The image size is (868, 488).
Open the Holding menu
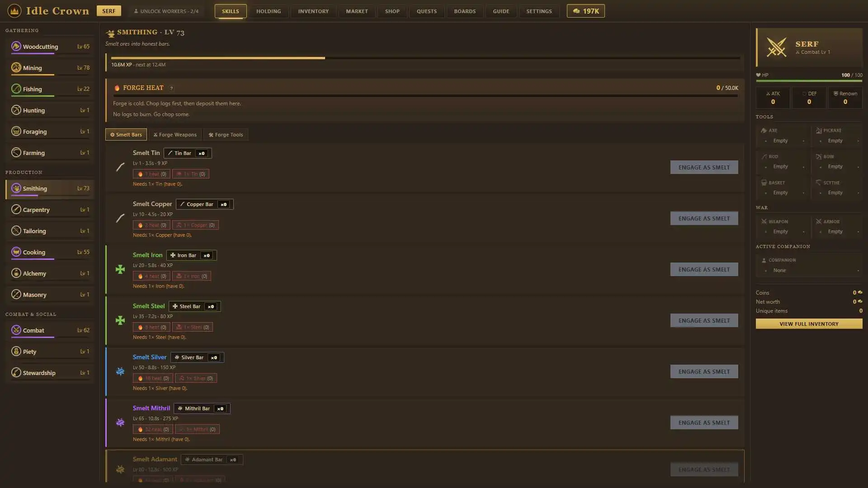[269, 11]
